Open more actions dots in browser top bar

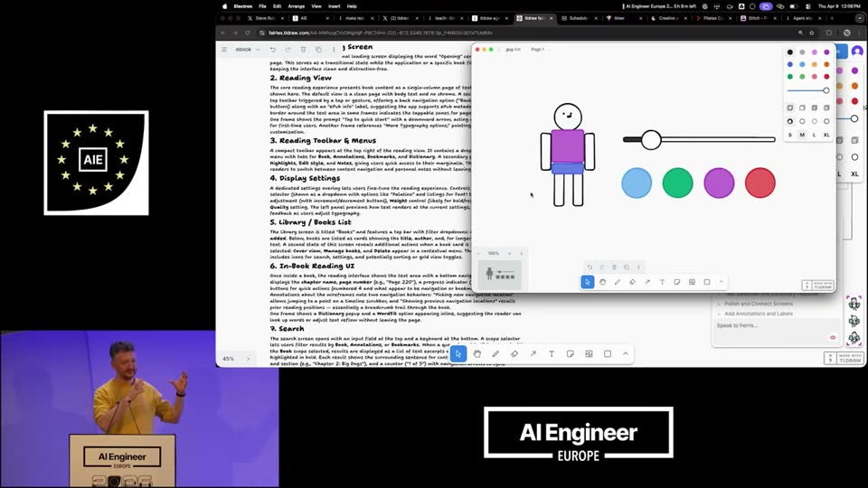334,49
